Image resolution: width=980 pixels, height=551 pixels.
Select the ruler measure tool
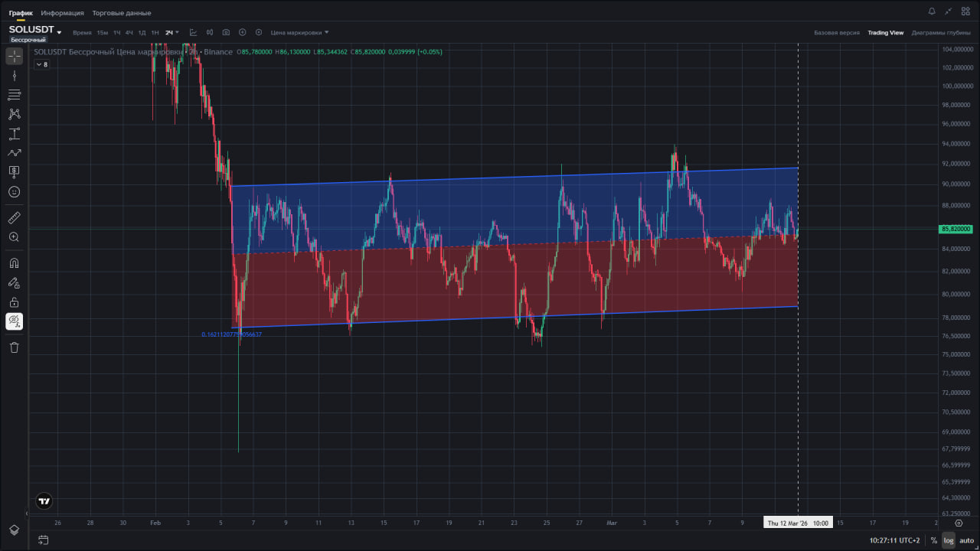14,218
